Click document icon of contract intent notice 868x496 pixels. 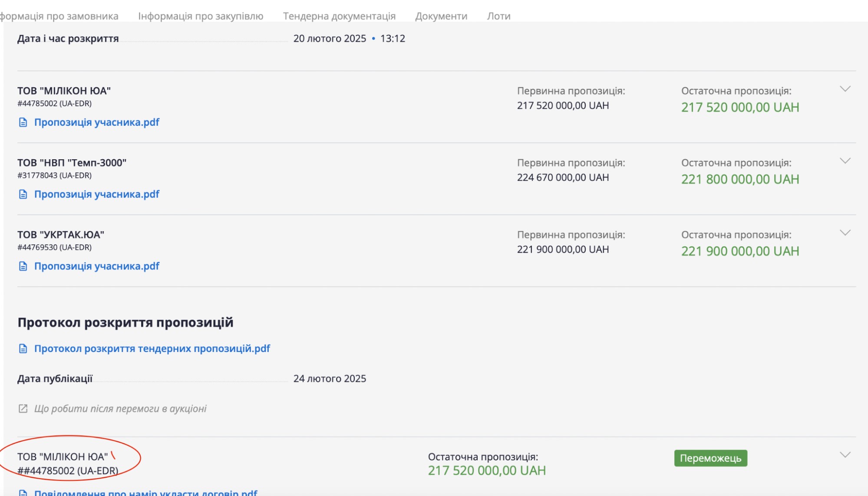(23, 493)
